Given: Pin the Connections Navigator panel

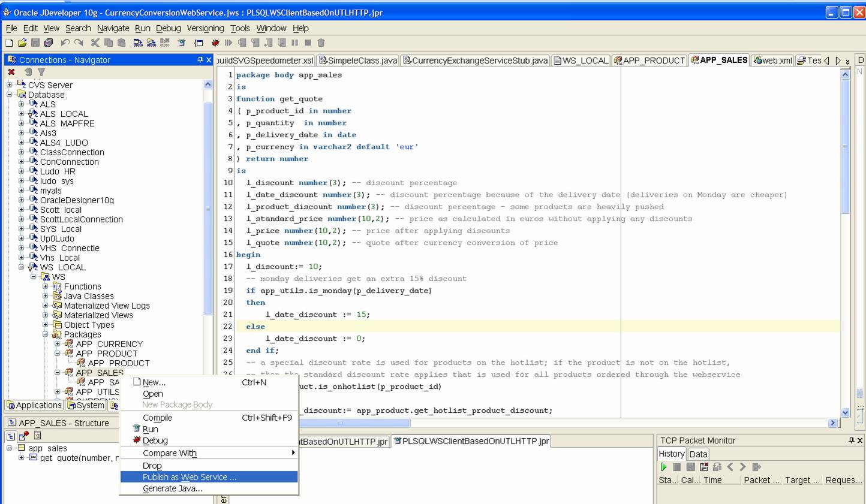Looking at the screenshot, I should 200,60.
